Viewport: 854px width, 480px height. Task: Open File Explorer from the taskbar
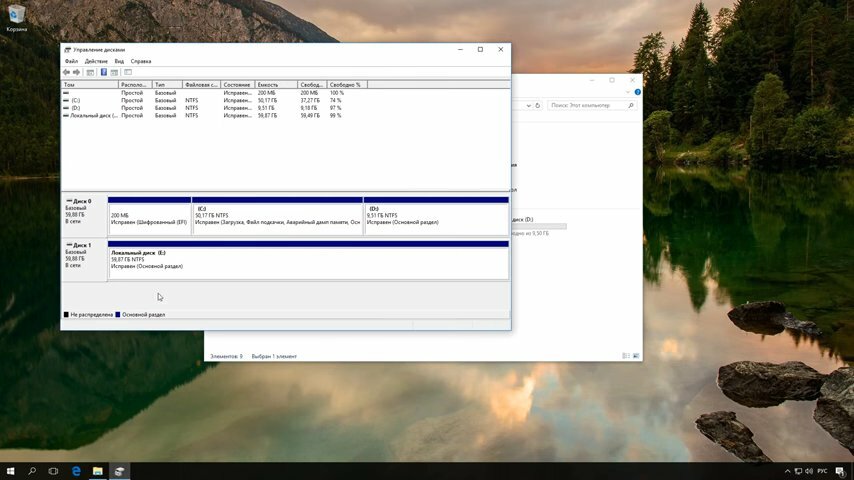(x=97, y=471)
